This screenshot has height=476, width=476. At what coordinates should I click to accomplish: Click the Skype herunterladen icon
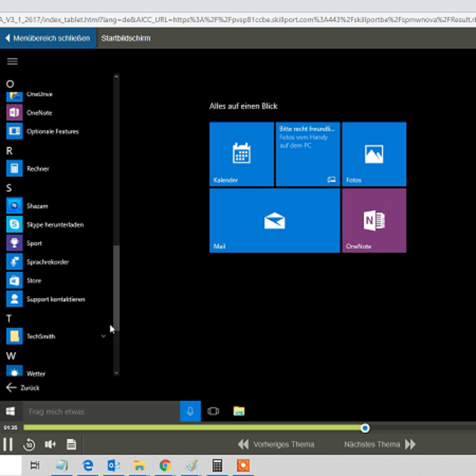14,224
